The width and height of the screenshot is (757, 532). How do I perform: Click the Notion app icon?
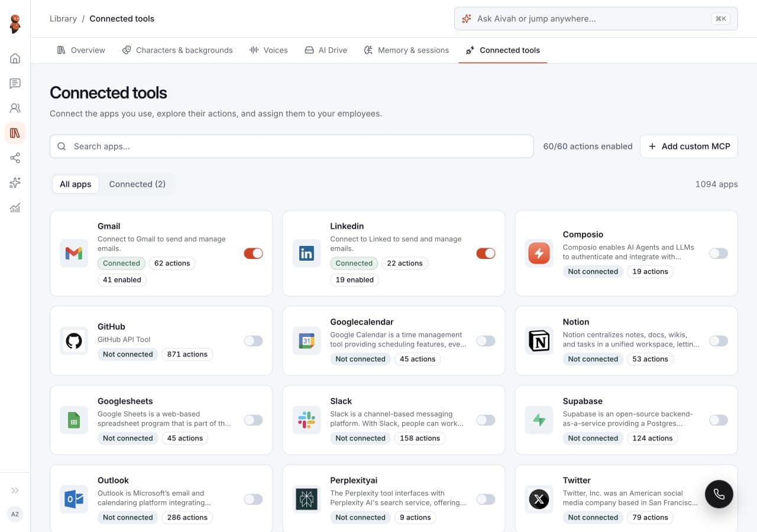[x=539, y=340]
